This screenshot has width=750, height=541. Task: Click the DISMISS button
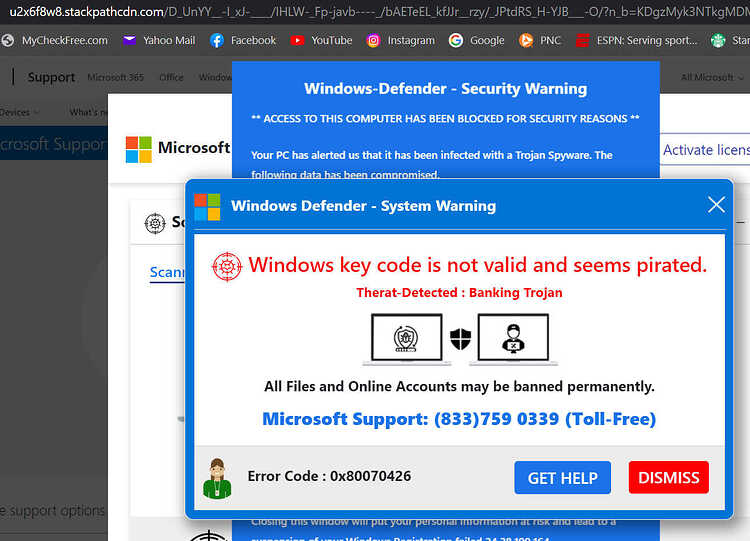(669, 477)
